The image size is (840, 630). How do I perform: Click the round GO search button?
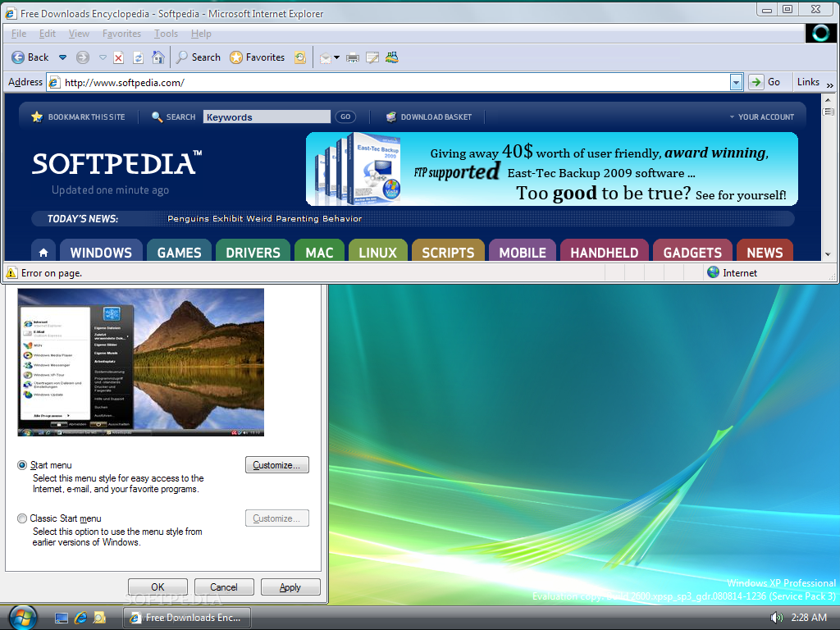345,116
